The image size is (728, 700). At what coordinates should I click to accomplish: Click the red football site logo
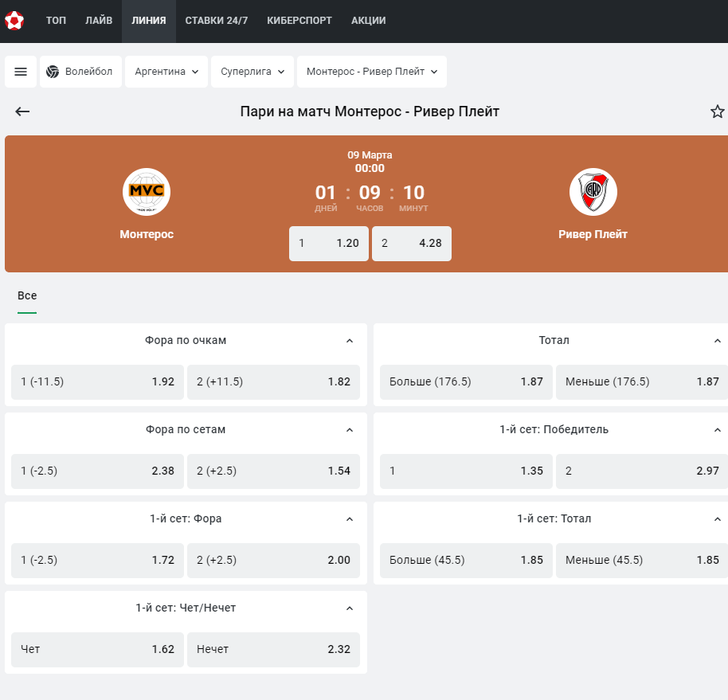[x=14, y=21]
